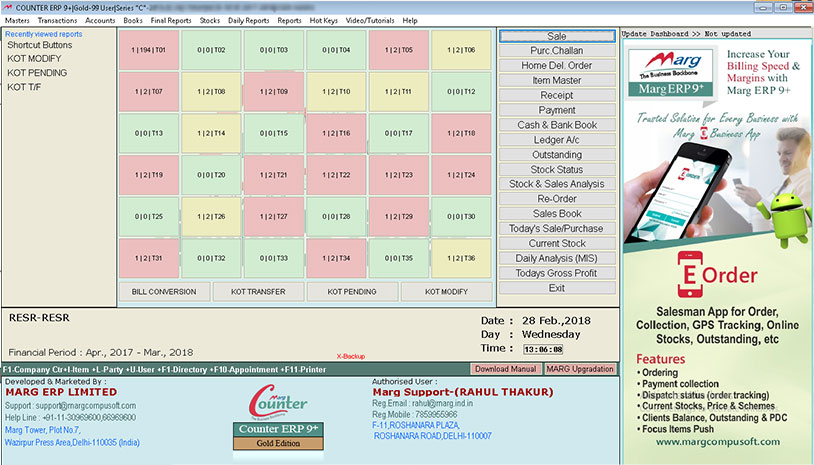The width and height of the screenshot is (814, 465).
Task: Click the Counter ERP 9+ logo
Action: 278,417
